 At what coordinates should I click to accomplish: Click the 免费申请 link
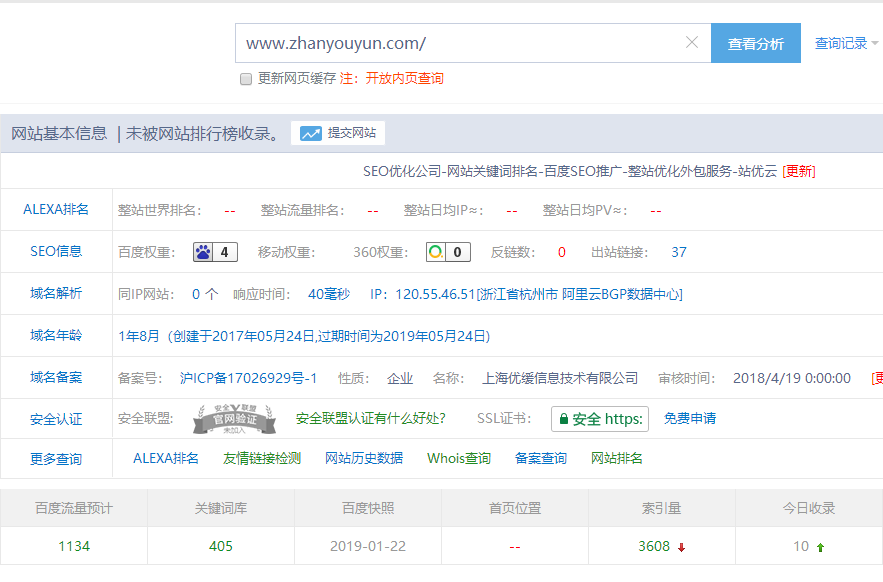pos(690,419)
